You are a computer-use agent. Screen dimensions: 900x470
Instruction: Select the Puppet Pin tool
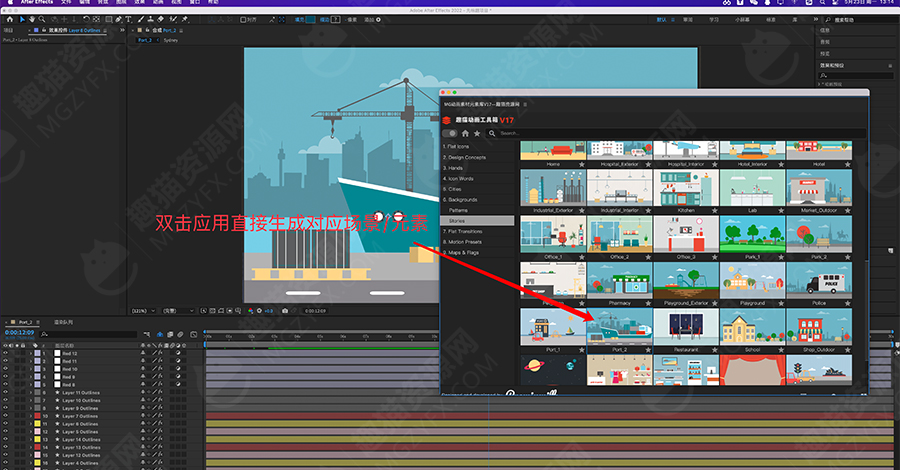pos(185,20)
